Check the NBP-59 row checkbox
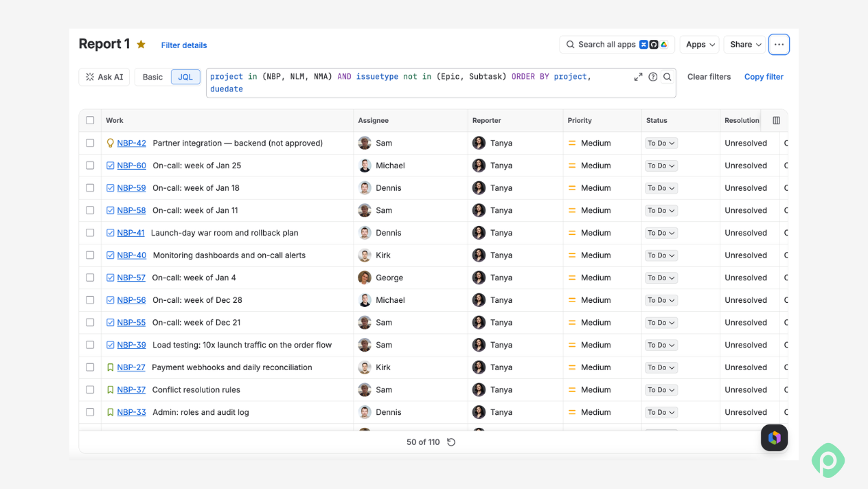The image size is (868, 489). [x=90, y=188]
